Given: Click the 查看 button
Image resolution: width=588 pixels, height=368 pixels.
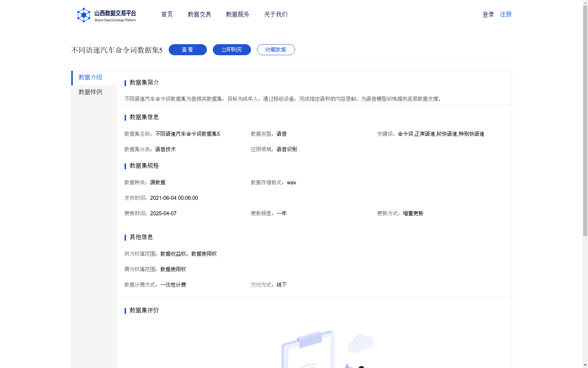Looking at the screenshot, I should pos(188,50).
